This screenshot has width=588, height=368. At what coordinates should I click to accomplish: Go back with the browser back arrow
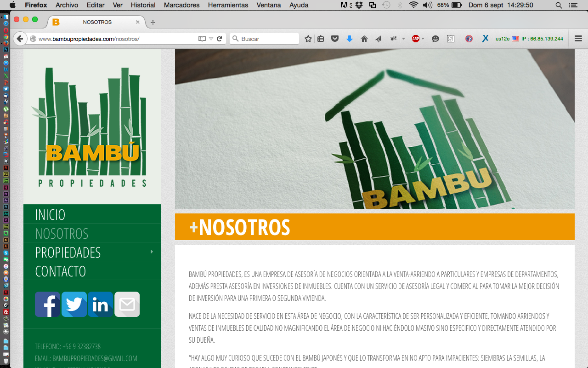pyautogui.click(x=20, y=39)
